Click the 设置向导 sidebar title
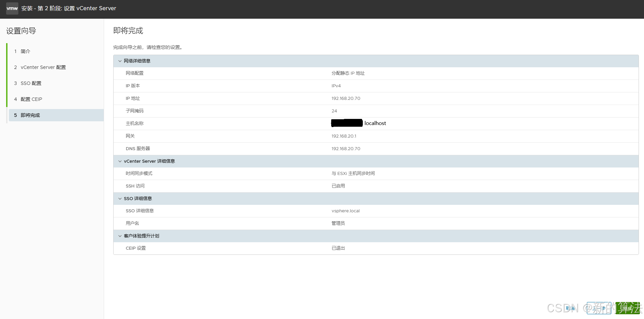The image size is (644, 319). [x=21, y=31]
